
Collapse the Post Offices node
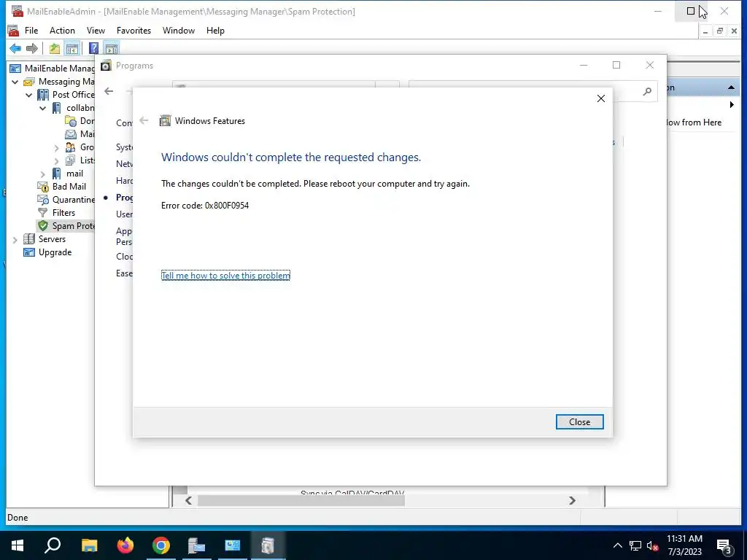(x=29, y=95)
